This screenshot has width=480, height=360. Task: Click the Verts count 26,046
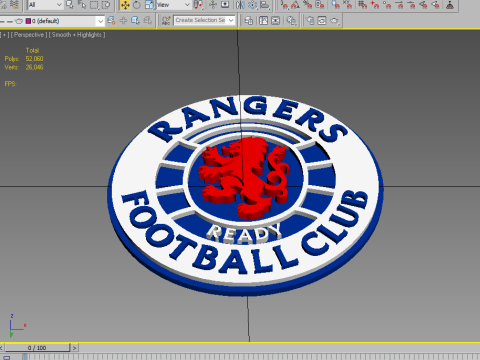click(x=34, y=67)
